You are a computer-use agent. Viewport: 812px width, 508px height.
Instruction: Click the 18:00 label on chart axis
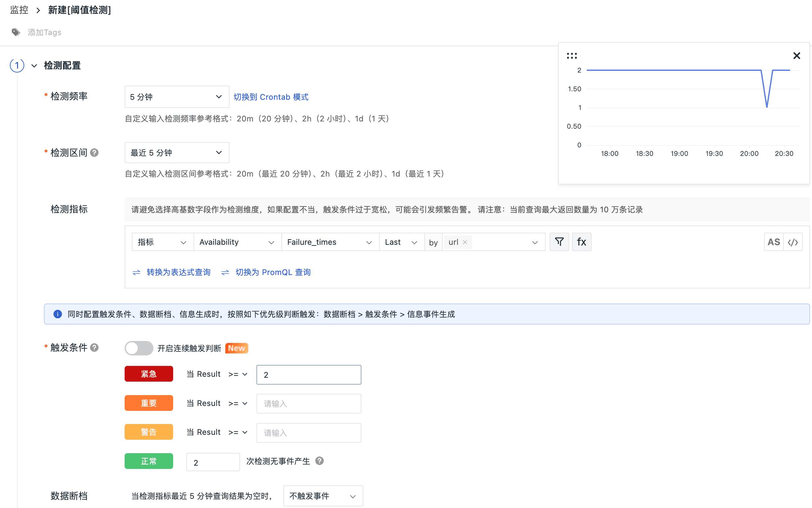(x=610, y=154)
